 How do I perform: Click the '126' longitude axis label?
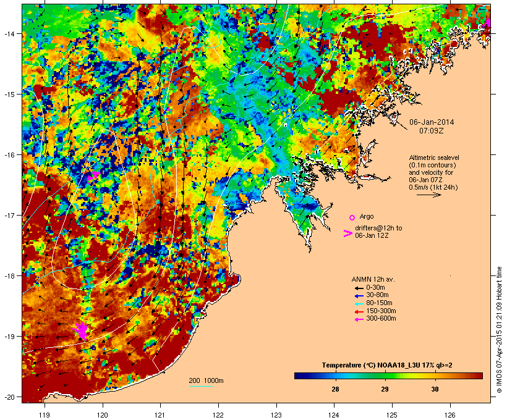pos(450,415)
